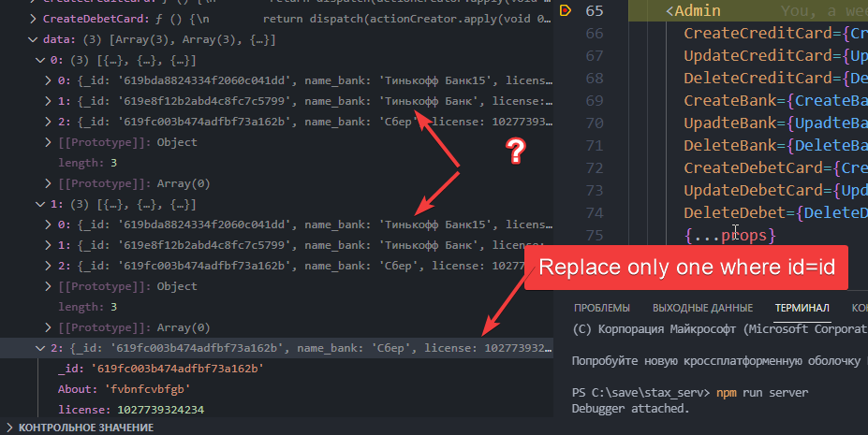Expand 'Тинькофф Банк15' object in data's first array

[x=48, y=80]
